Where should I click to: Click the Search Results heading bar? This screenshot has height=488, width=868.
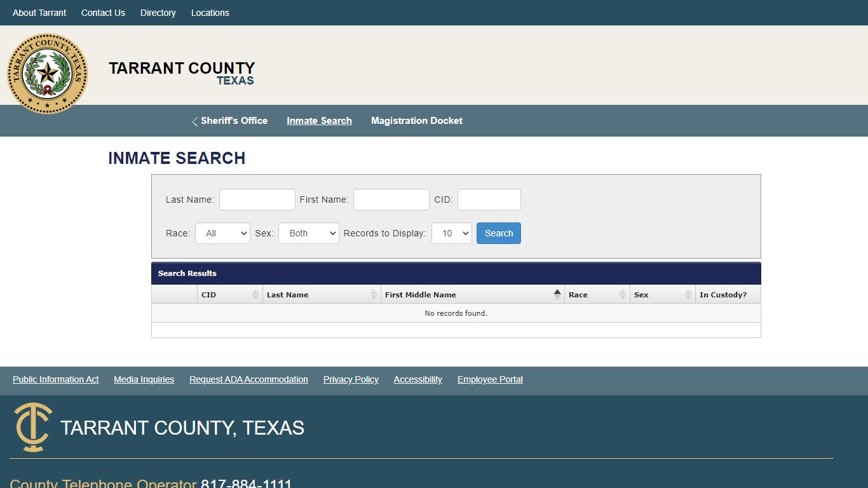click(456, 273)
